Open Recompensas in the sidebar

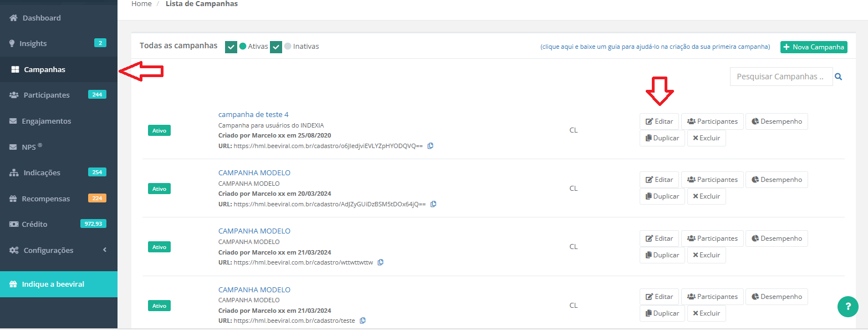coord(59,199)
